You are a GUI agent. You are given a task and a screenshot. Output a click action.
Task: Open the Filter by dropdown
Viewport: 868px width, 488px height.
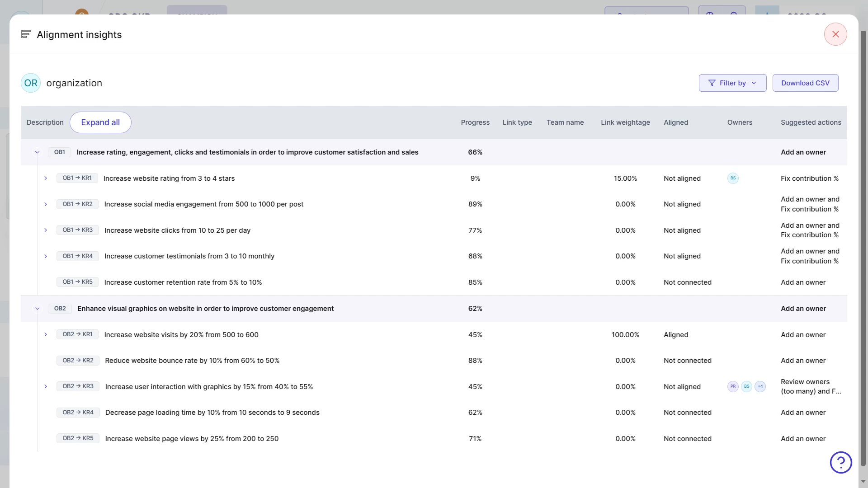point(732,83)
